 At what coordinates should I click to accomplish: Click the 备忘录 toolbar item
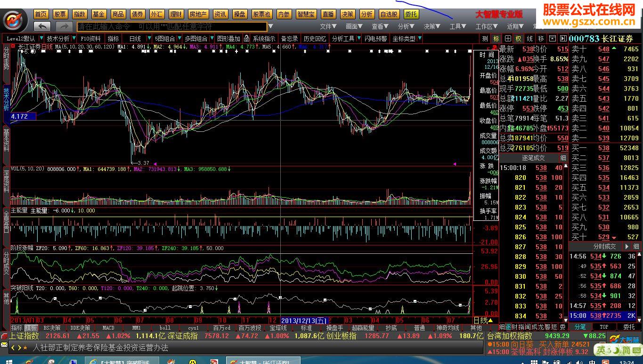289,39
